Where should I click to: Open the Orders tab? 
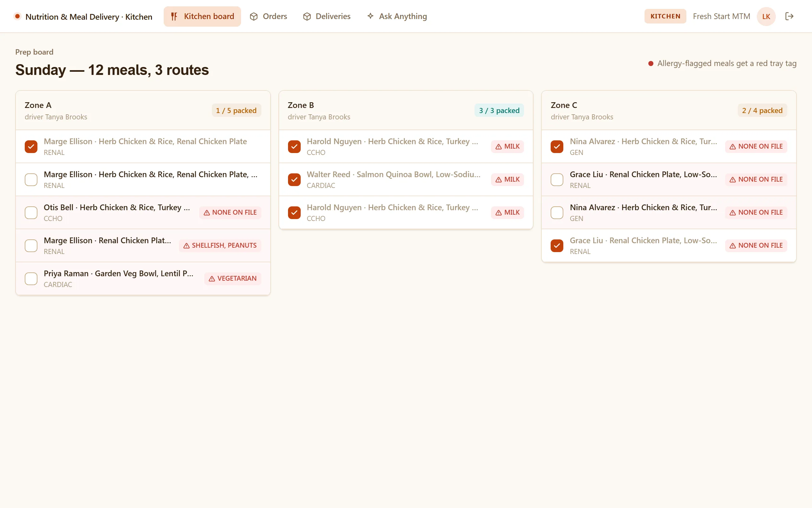coord(268,17)
